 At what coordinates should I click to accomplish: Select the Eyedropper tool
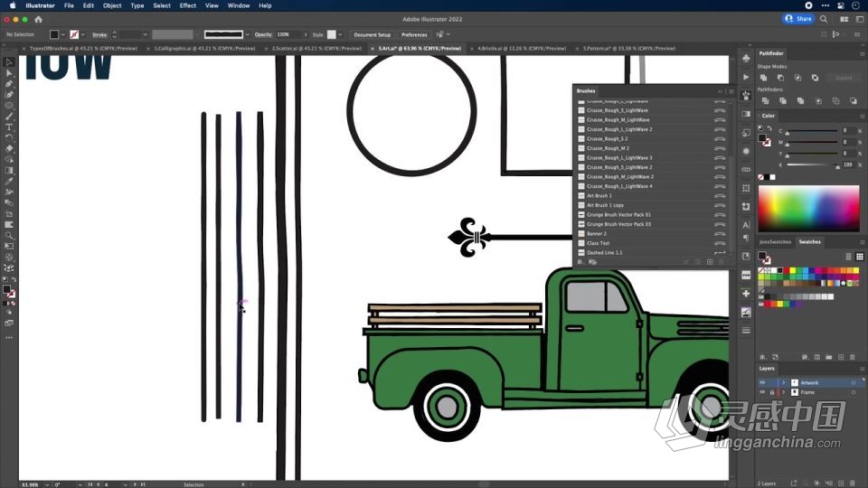tap(9, 182)
